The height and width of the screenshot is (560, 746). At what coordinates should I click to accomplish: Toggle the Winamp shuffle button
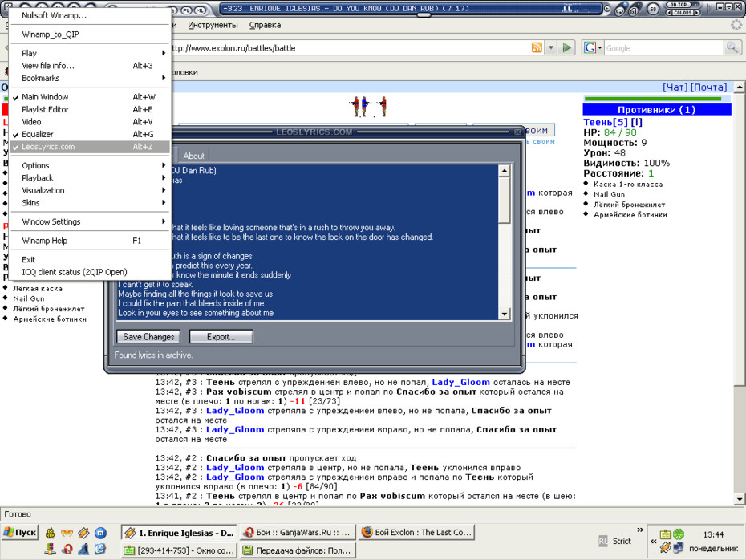tap(634, 11)
